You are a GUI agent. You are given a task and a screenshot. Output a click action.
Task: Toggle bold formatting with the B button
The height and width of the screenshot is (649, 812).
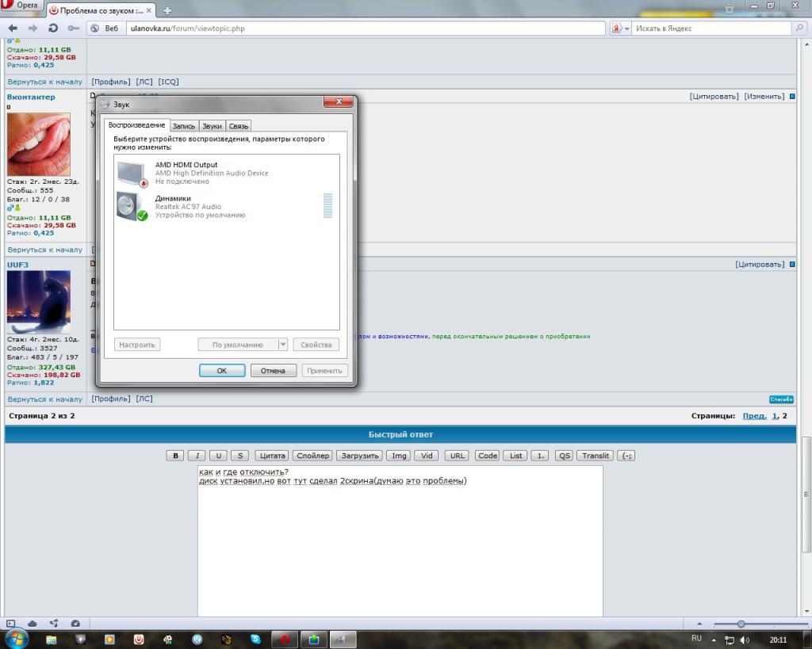coord(175,456)
